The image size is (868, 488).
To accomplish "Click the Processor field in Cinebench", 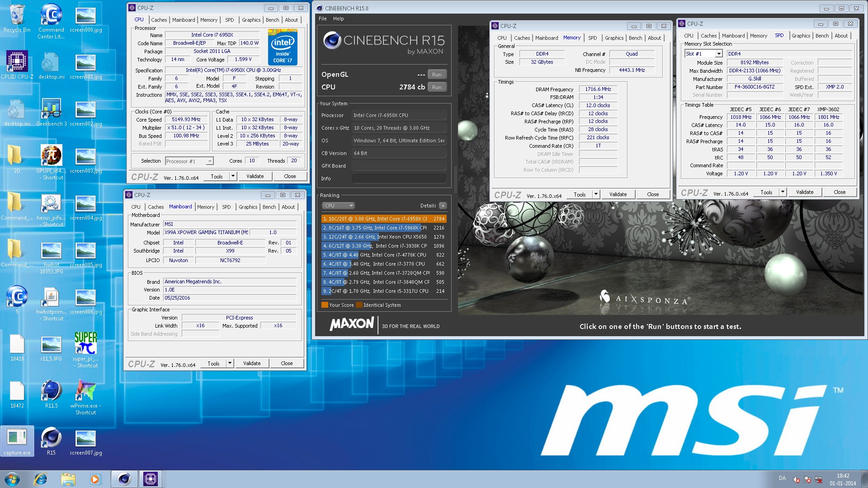I will (x=399, y=115).
